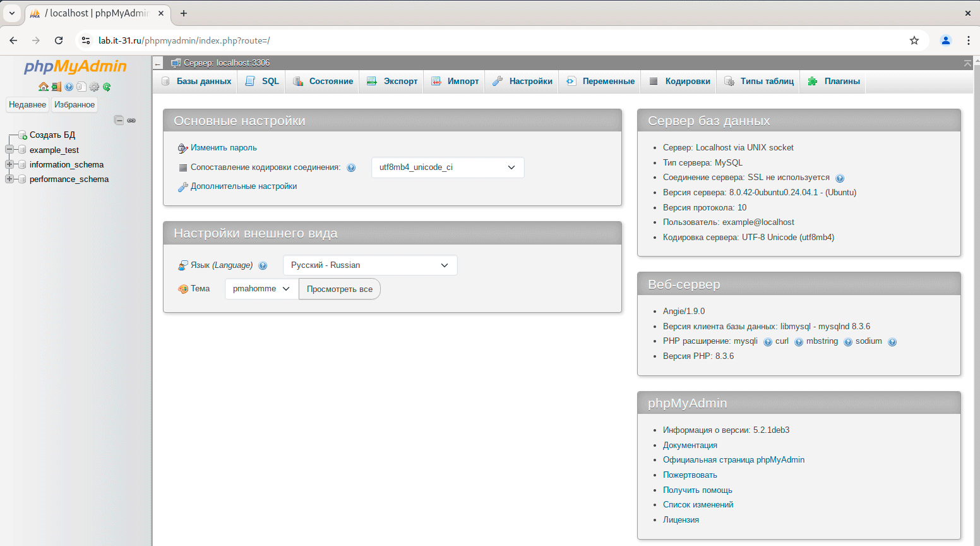Open the Настройки tab
The image size is (980, 546).
point(522,82)
